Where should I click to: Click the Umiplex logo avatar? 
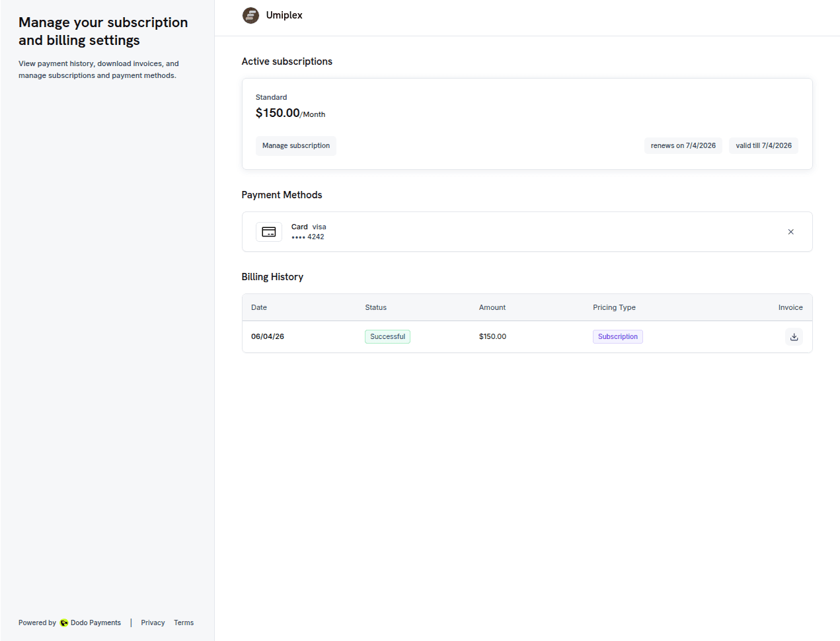(250, 15)
